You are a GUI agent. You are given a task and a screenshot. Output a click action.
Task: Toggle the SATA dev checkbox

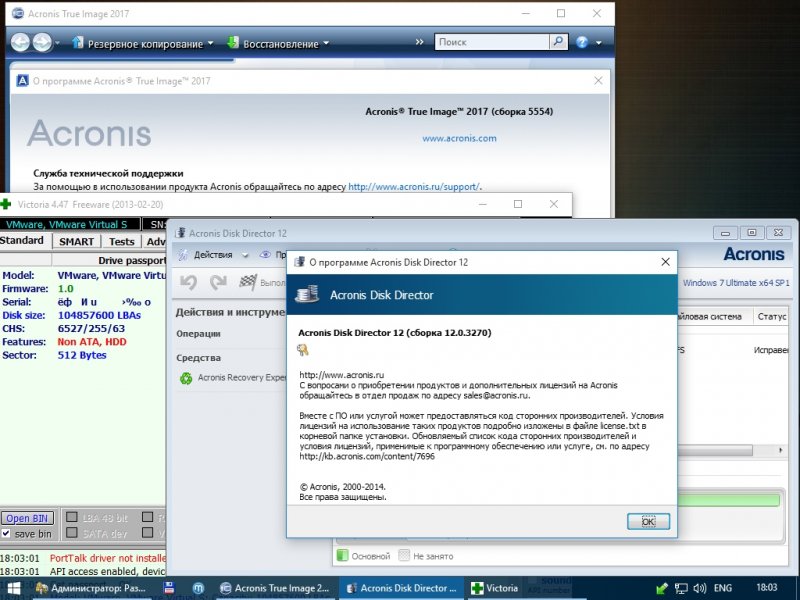pos(72,532)
